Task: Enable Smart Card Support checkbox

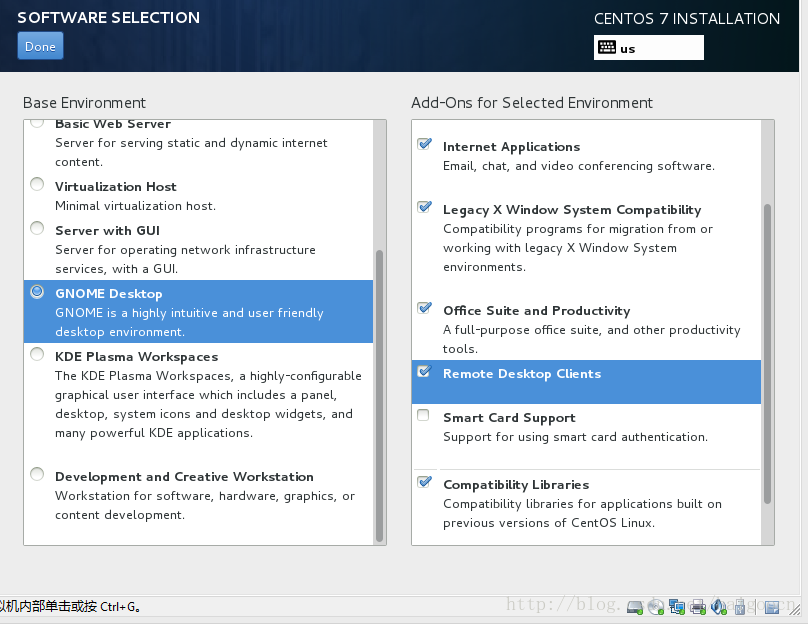Action: (x=424, y=416)
